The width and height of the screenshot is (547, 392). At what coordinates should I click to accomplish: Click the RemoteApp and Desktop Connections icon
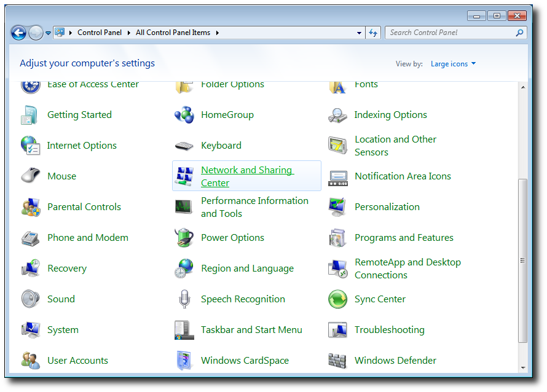click(337, 269)
